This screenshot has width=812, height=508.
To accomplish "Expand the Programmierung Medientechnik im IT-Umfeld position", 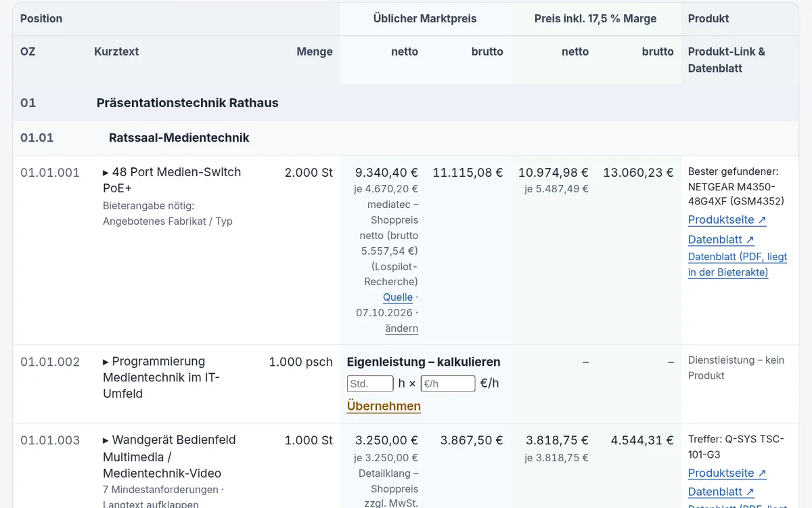I will point(161,377).
